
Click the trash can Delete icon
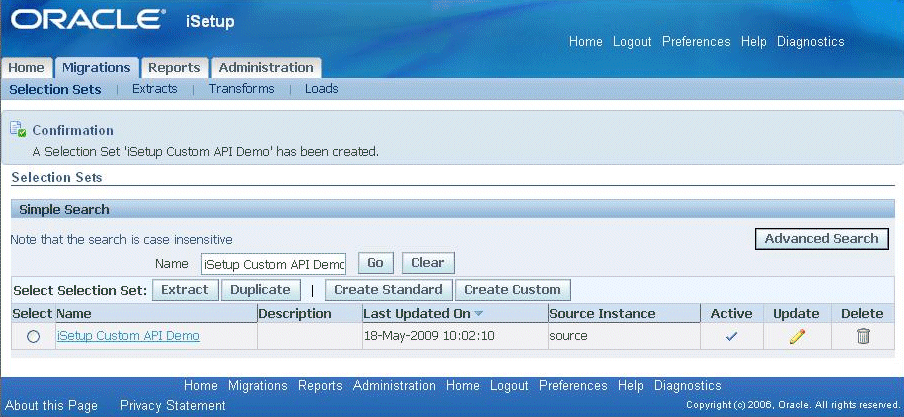pos(862,336)
